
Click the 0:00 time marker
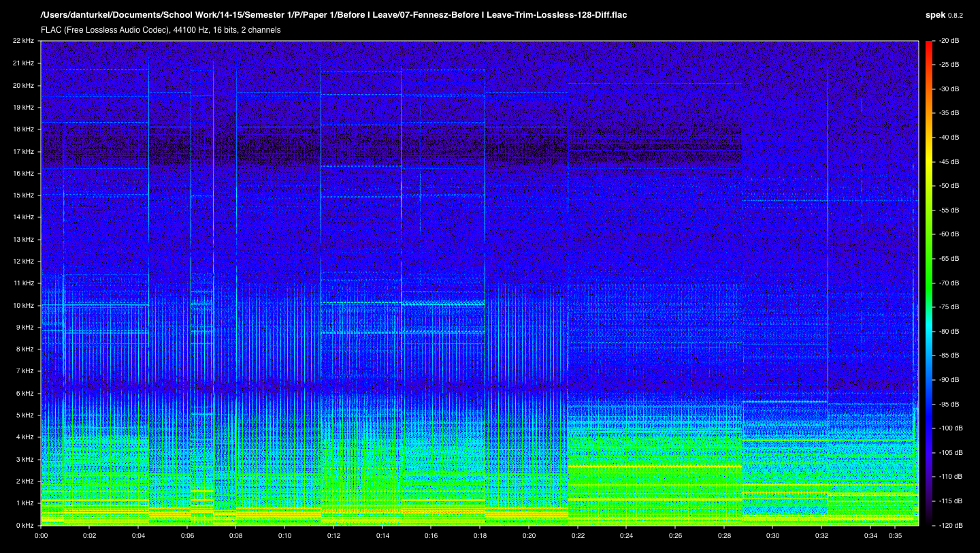coord(41,535)
